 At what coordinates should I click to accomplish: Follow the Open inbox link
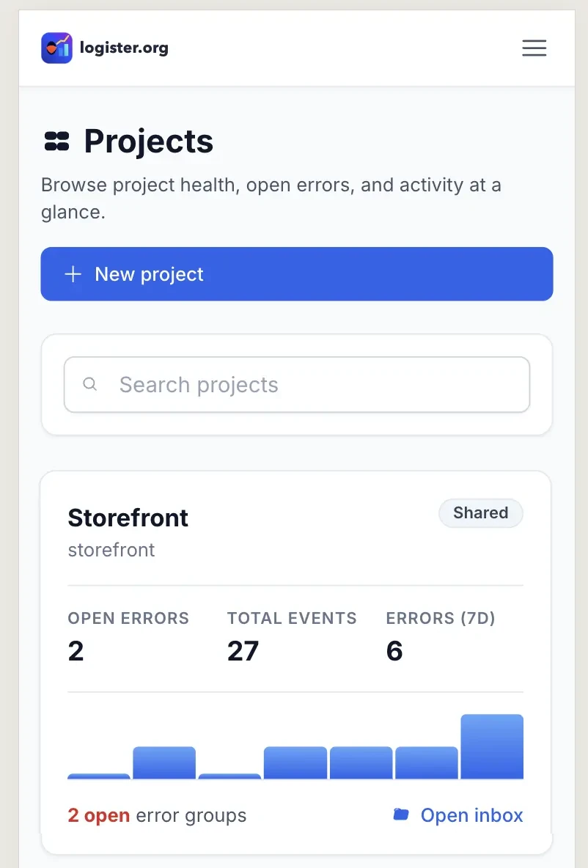pyautogui.click(x=471, y=815)
